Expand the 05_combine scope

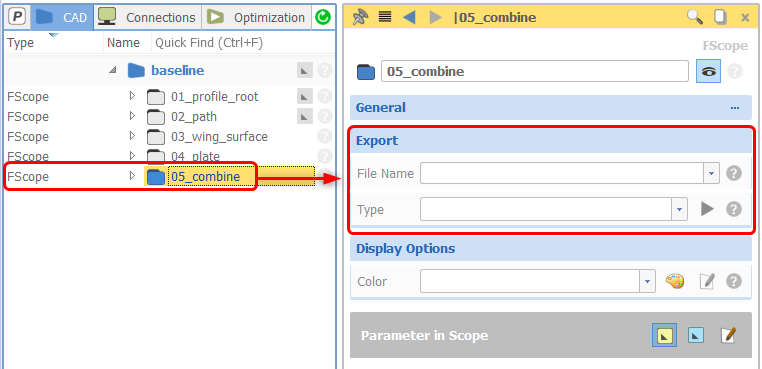pos(132,176)
